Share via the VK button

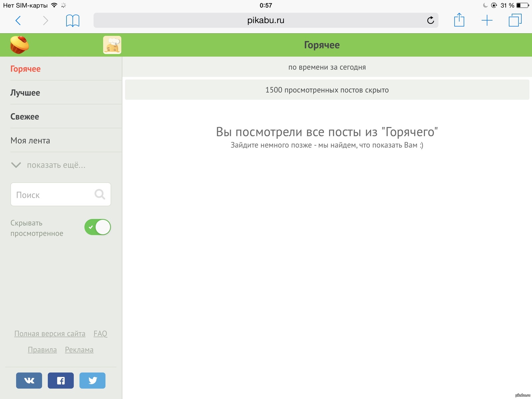coord(29,380)
